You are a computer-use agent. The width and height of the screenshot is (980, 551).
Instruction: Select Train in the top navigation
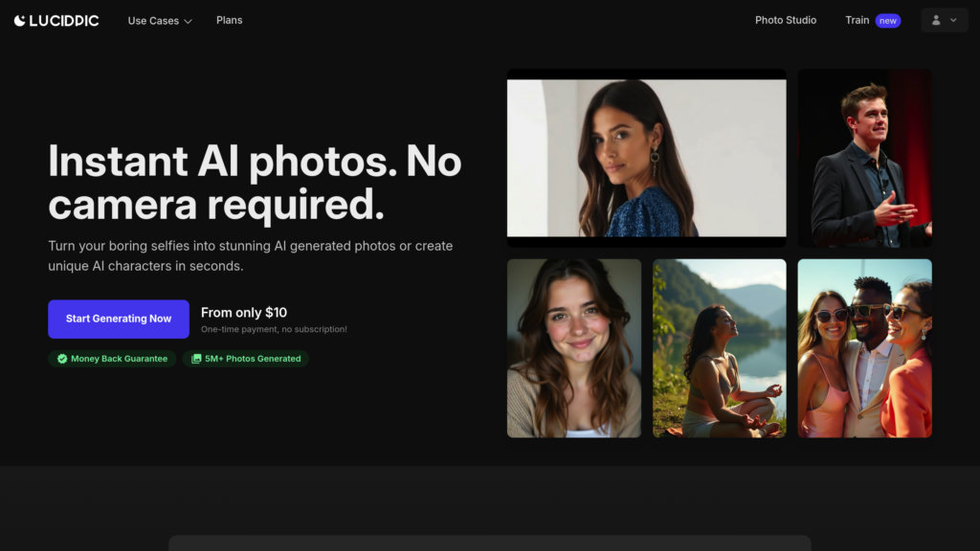pyautogui.click(x=857, y=20)
